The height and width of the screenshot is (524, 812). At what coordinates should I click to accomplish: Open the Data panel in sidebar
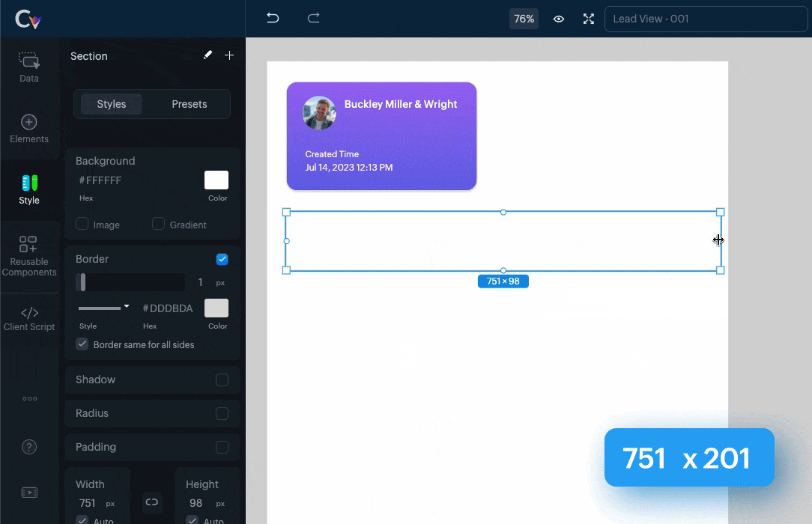29,67
